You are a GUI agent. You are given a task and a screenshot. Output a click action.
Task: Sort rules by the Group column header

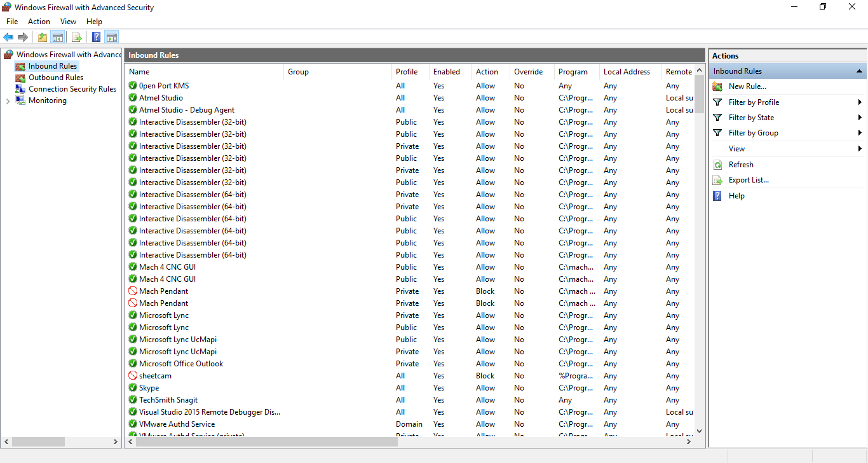[337, 72]
